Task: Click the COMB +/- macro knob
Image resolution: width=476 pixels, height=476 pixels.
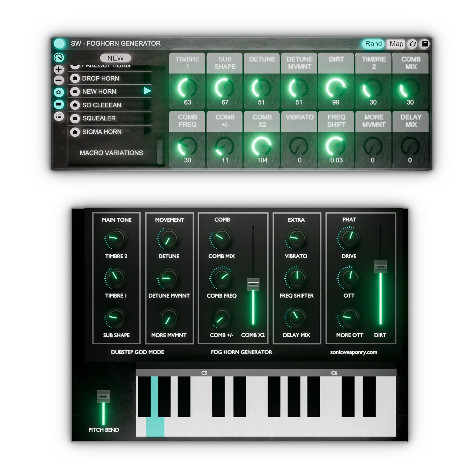Action: tap(225, 146)
